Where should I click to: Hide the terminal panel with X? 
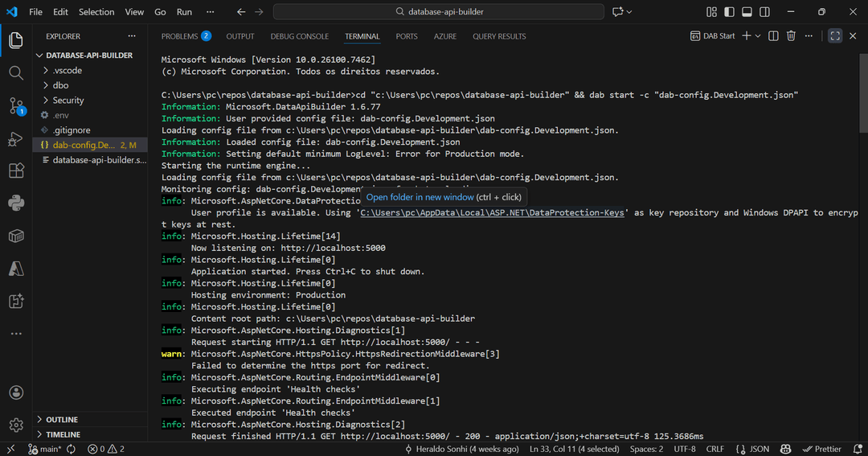(x=853, y=36)
